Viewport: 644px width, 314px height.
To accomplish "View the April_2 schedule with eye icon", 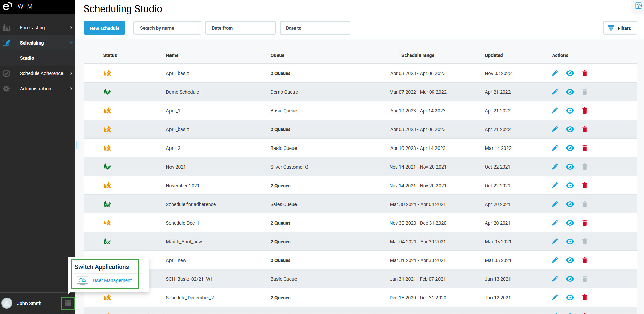I will (570, 148).
